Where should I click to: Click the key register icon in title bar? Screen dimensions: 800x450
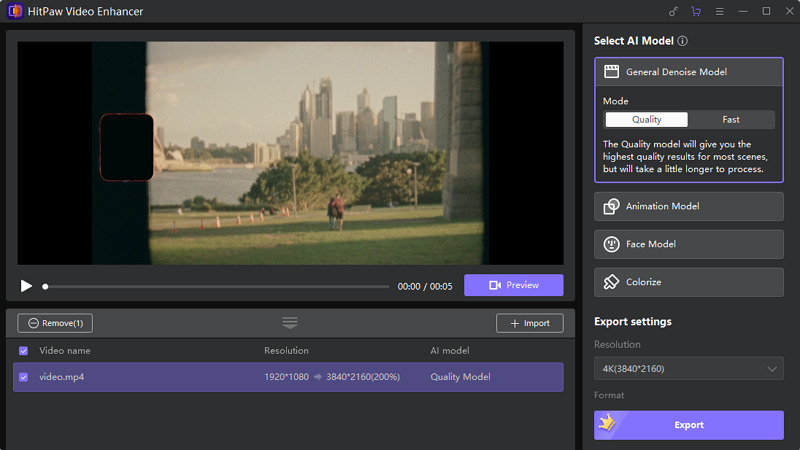point(674,11)
